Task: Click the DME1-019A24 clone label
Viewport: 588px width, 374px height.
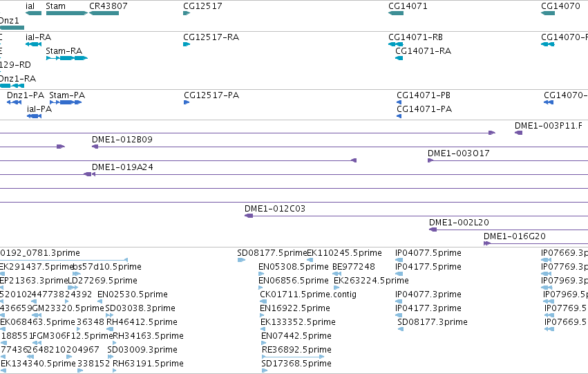Action: pos(122,167)
